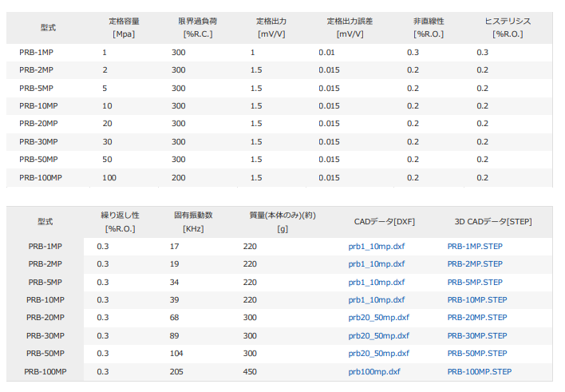Viewport: 565px width, 392px height.
Task: Click the rated capacity 100 cell
Action: tap(109, 178)
